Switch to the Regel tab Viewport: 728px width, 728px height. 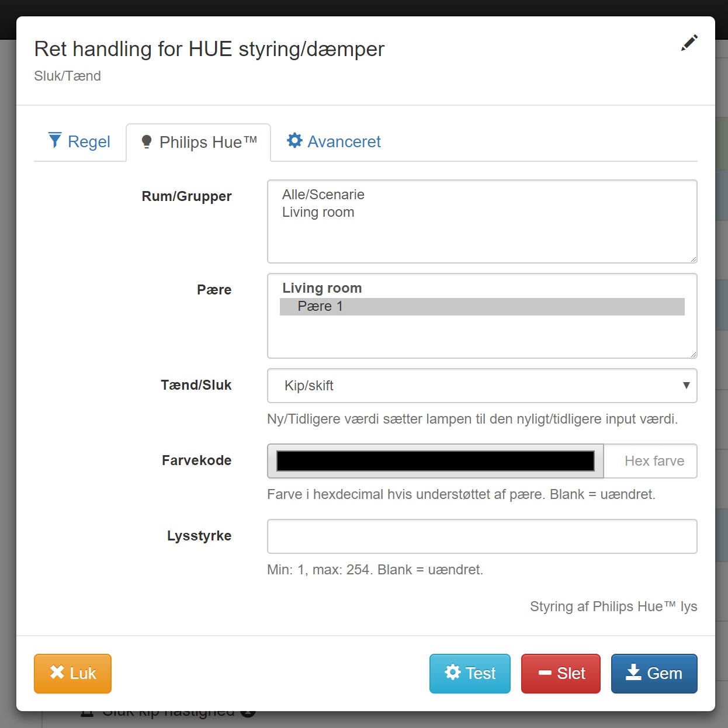click(x=79, y=142)
